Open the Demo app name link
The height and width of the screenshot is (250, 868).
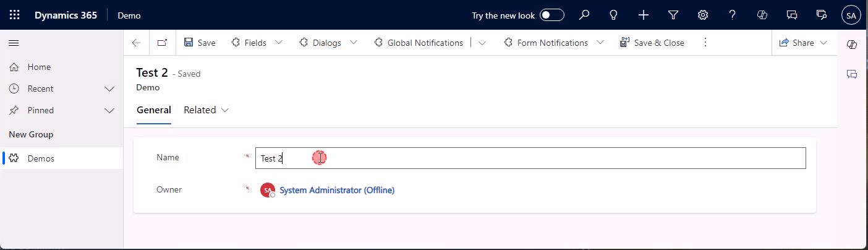tap(129, 15)
